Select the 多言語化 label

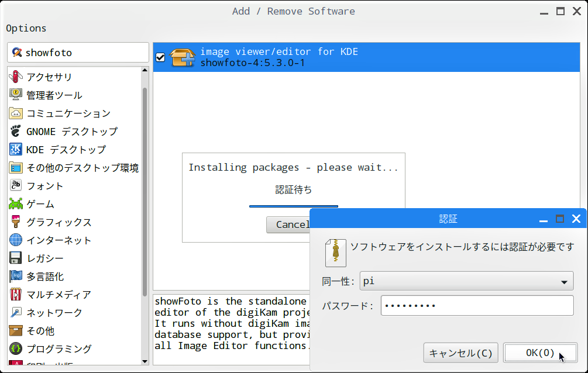tap(44, 277)
